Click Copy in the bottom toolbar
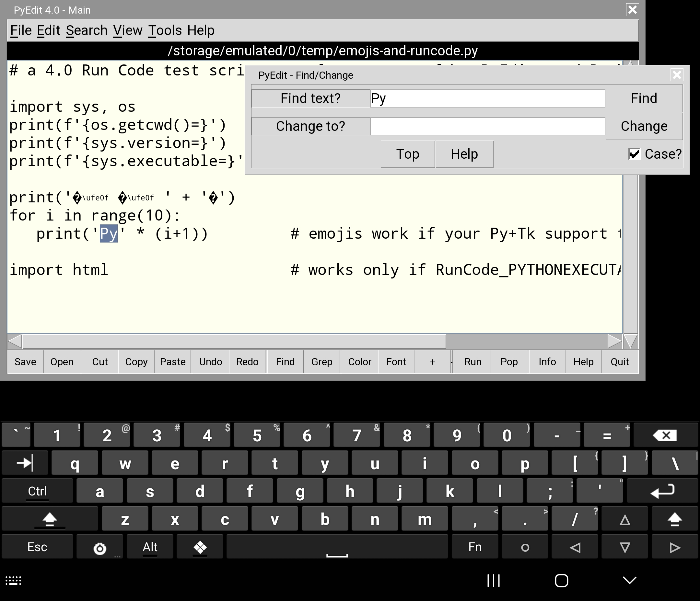 (x=136, y=362)
